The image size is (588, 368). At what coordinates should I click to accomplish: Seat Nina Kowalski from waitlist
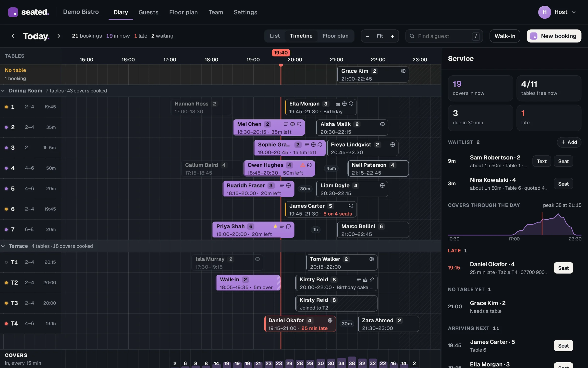coord(563,184)
